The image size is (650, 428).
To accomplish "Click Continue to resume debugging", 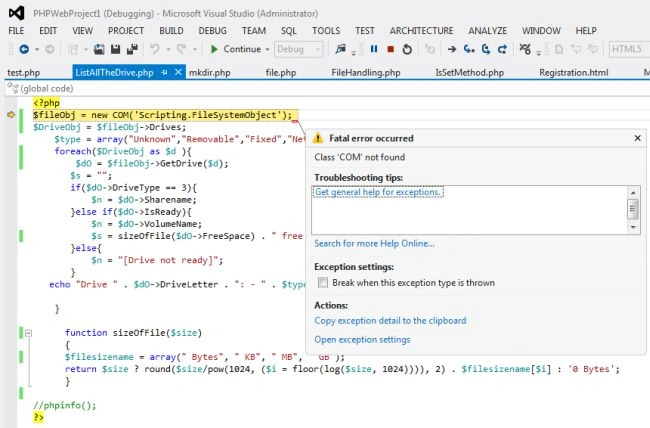I will [x=236, y=49].
